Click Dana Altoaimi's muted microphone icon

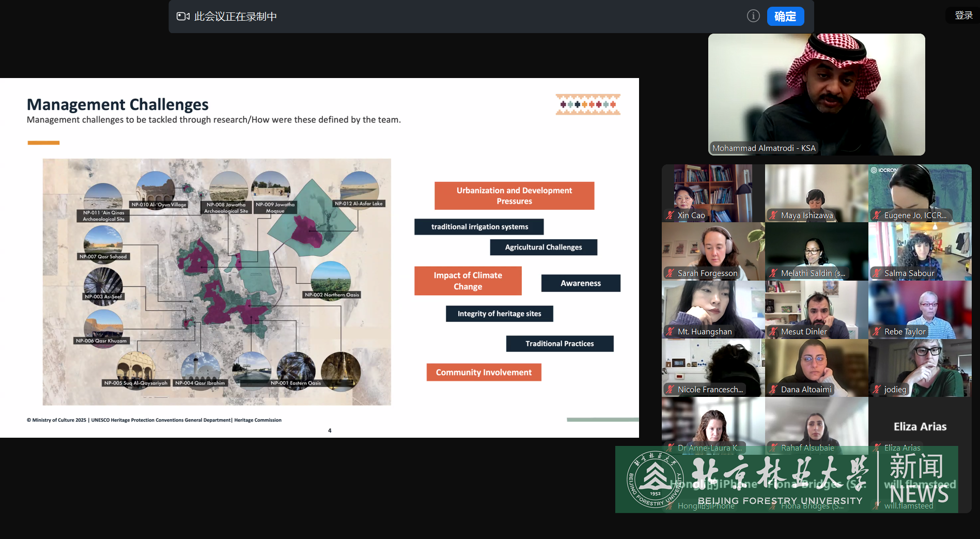[x=773, y=390]
